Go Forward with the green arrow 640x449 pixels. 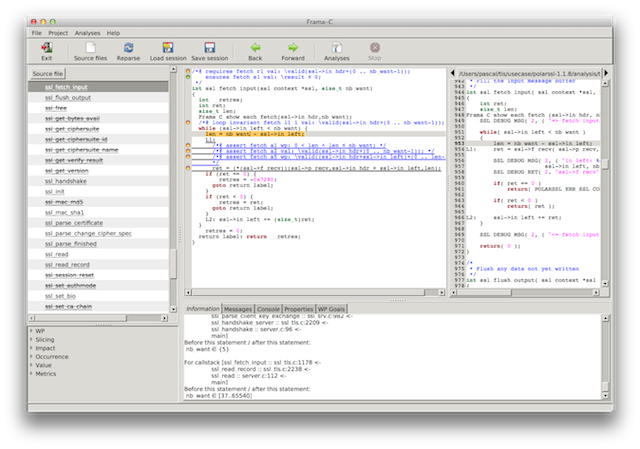(x=293, y=48)
